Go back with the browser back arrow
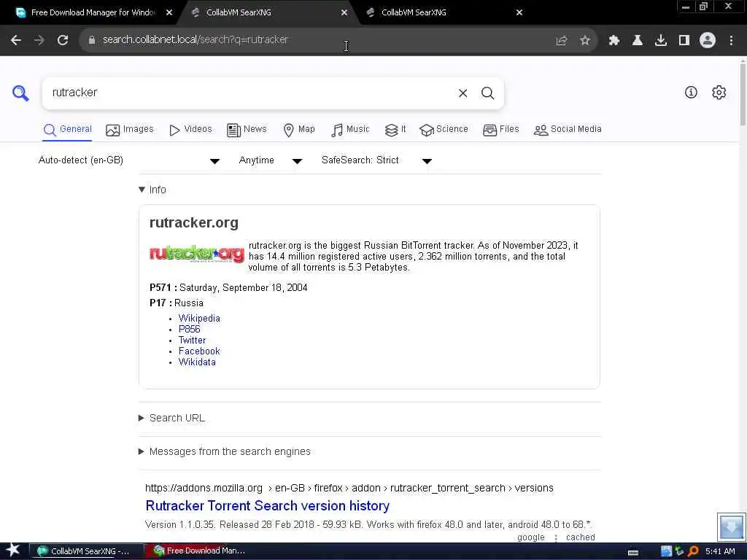747x560 pixels. click(x=16, y=41)
